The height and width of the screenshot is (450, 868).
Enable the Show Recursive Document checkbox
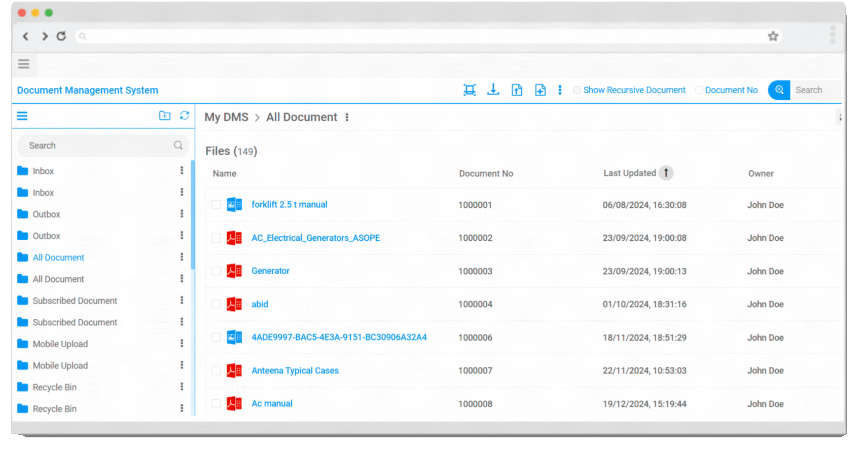[x=577, y=90]
